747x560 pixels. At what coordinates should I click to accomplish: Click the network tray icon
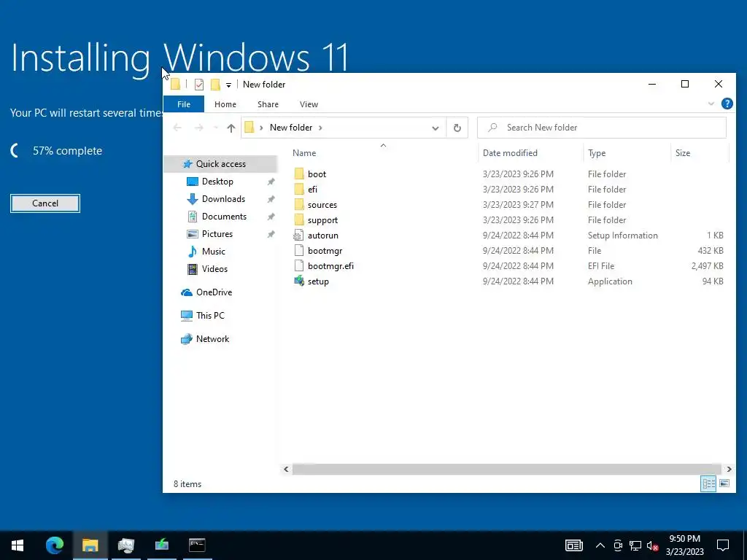pyautogui.click(x=635, y=545)
